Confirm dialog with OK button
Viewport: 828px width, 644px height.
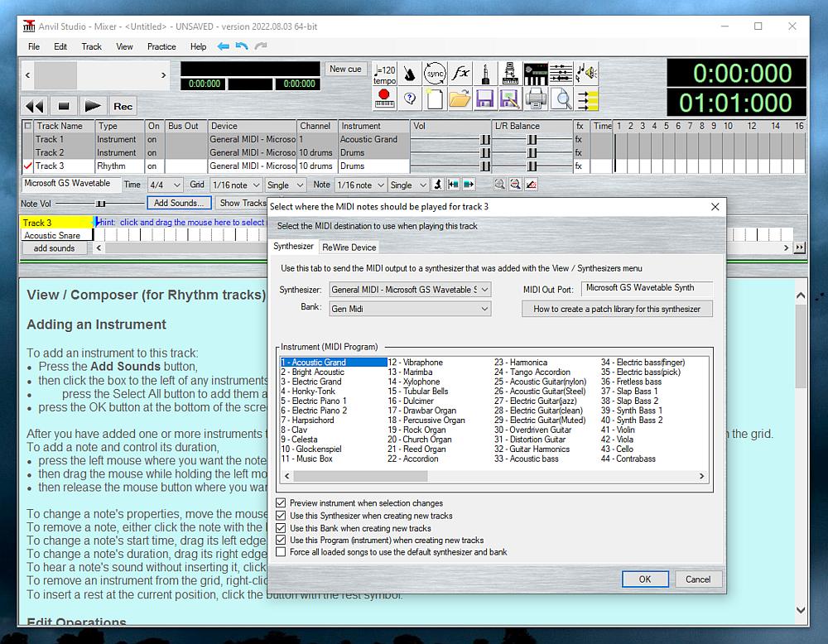(x=645, y=579)
